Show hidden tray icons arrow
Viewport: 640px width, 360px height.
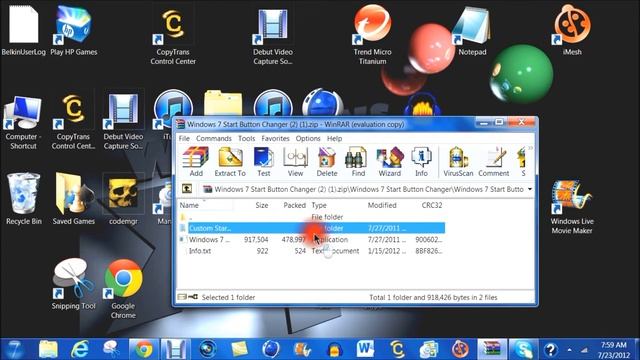tap(569, 350)
